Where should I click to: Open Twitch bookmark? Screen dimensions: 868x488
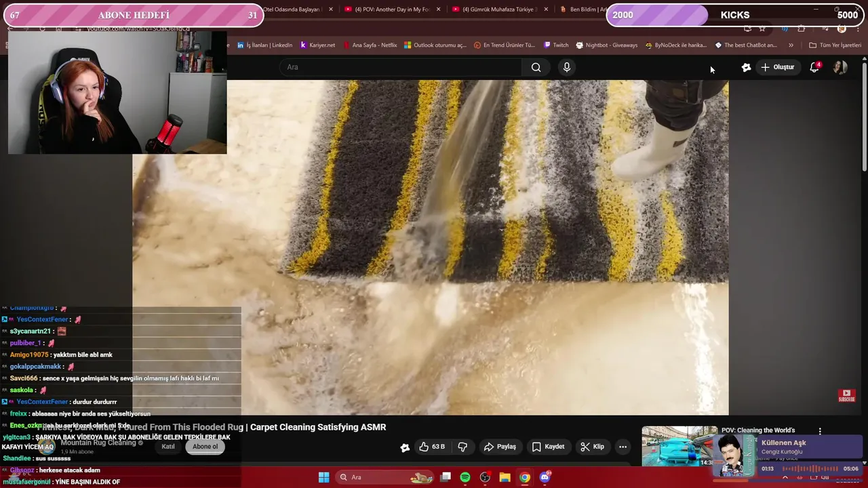556,45
